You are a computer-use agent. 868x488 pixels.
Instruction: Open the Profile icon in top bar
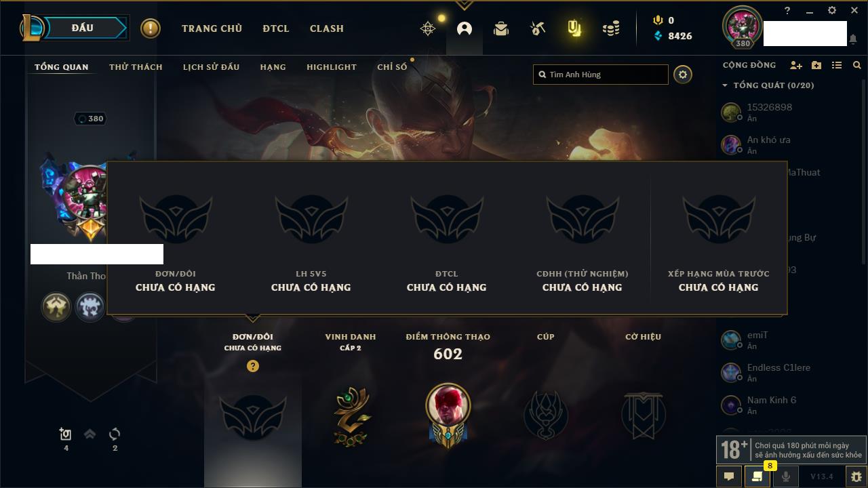point(465,28)
